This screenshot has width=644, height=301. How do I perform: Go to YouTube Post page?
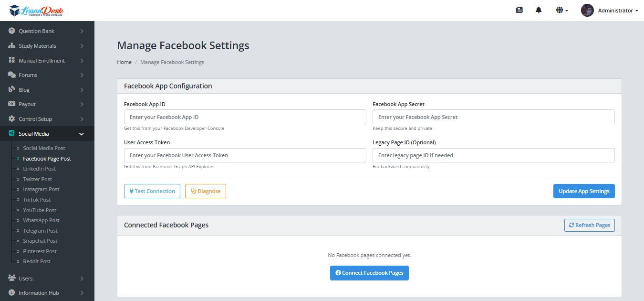(x=40, y=210)
